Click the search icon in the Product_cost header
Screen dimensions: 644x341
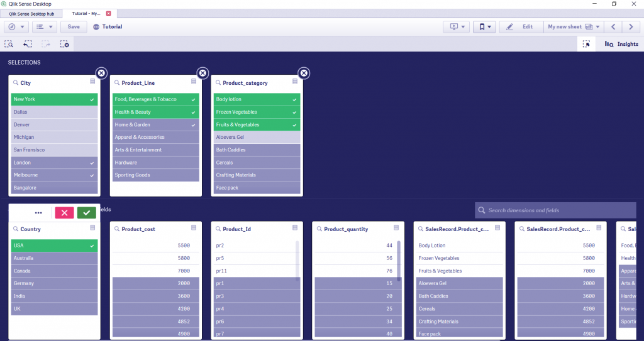(x=116, y=229)
